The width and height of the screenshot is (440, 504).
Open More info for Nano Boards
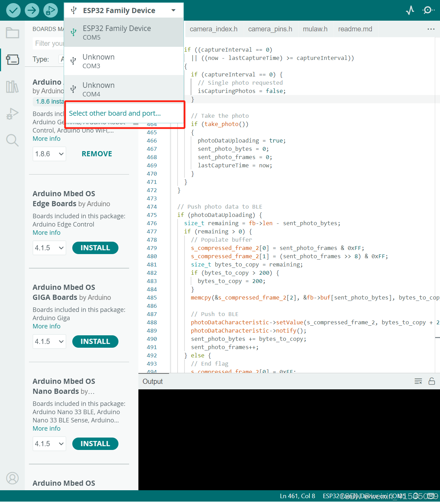[46, 429]
